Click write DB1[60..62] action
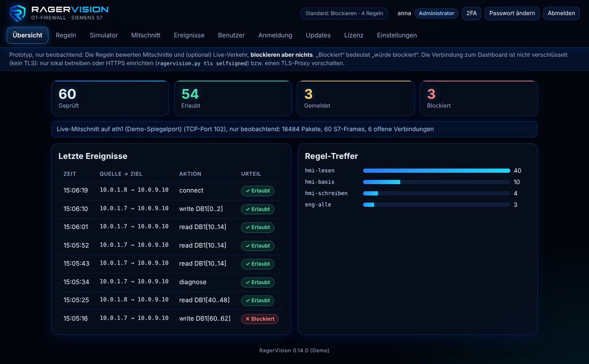The width and height of the screenshot is (589, 364). pyautogui.click(x=205, y=318)
